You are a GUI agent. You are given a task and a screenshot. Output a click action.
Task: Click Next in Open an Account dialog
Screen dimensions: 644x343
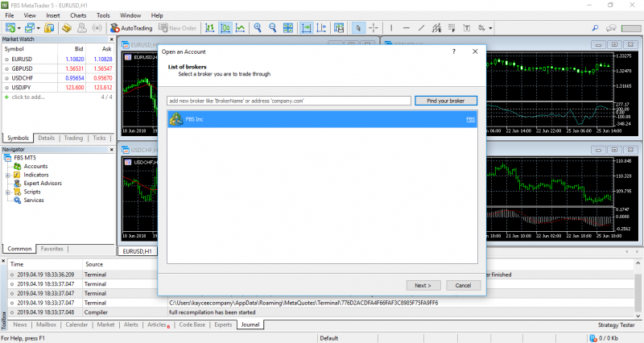tap(423, 285)
